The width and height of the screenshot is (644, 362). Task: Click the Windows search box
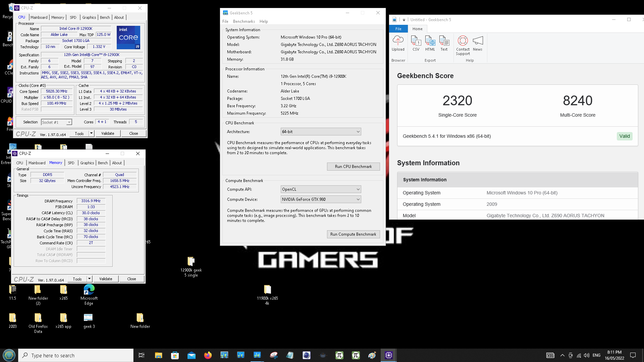point(76,355)
